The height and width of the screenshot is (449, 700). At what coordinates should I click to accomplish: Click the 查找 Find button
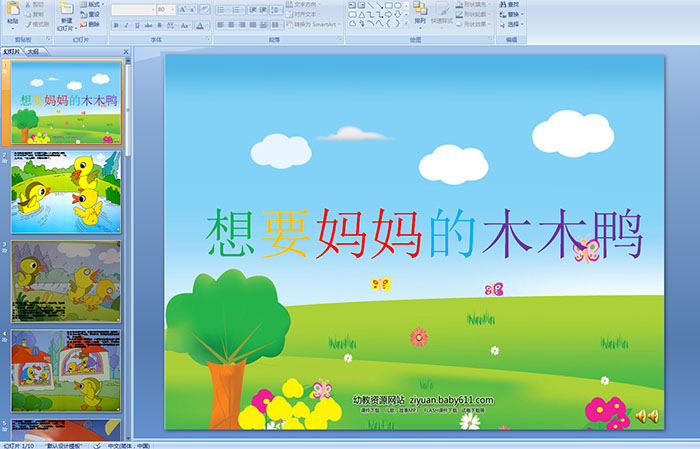(509, 4)
